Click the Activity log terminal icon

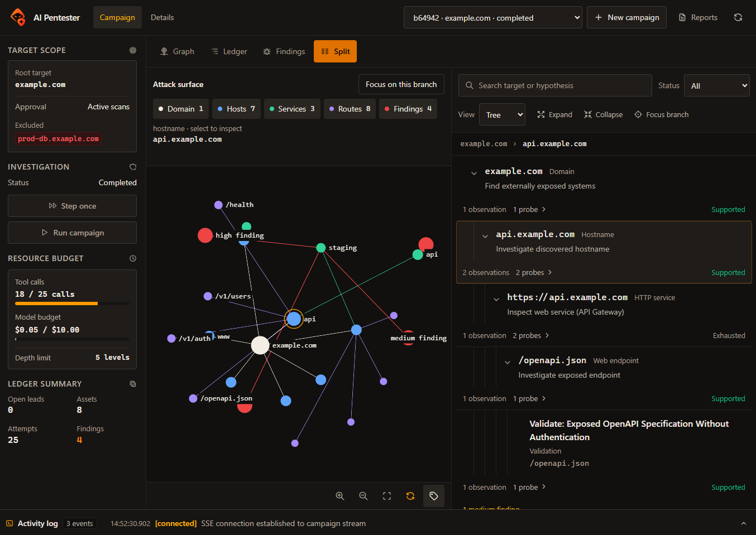pyautogui.click(x=9, y=523)
